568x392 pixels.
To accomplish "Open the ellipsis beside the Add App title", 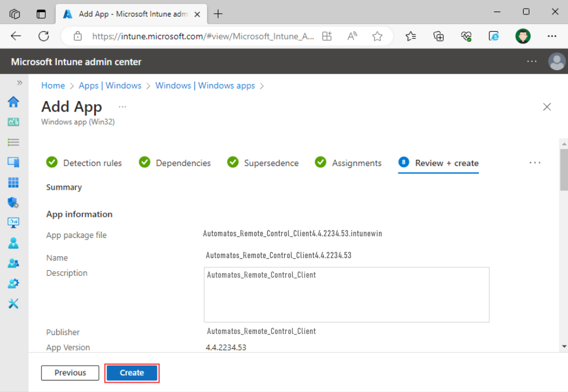I will [x=122, y=106].
